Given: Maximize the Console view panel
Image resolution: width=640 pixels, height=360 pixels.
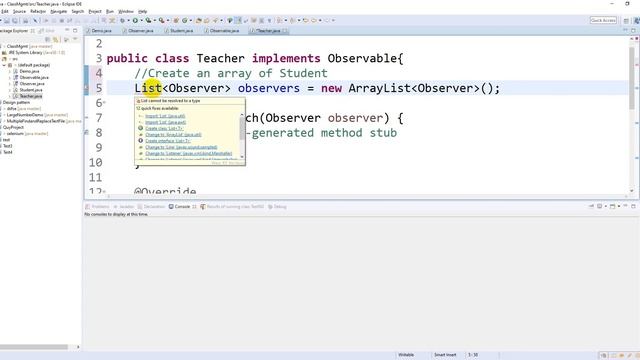Looking at the screenshot, I should click(633, 207).
